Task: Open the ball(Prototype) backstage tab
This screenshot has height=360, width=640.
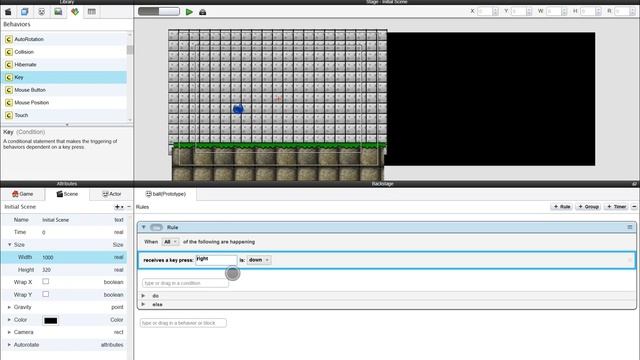Action: 166,194
